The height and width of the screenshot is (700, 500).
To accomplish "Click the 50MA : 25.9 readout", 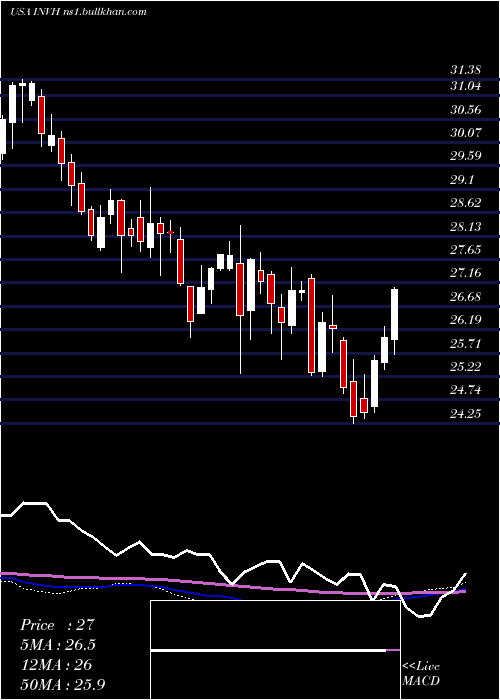I will pos(62,684).
